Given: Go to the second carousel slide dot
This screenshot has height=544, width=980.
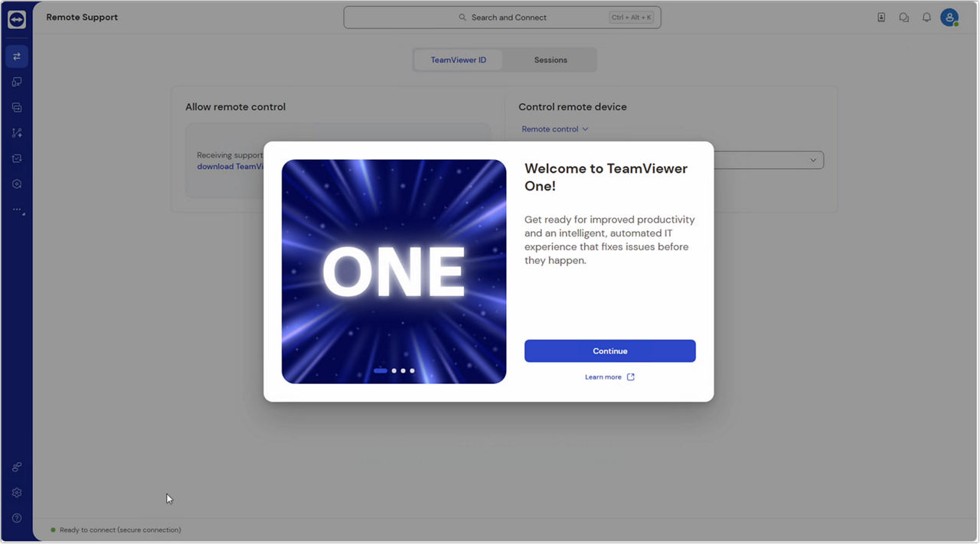Looking at the screenshot, I should (x=394, y=371).
